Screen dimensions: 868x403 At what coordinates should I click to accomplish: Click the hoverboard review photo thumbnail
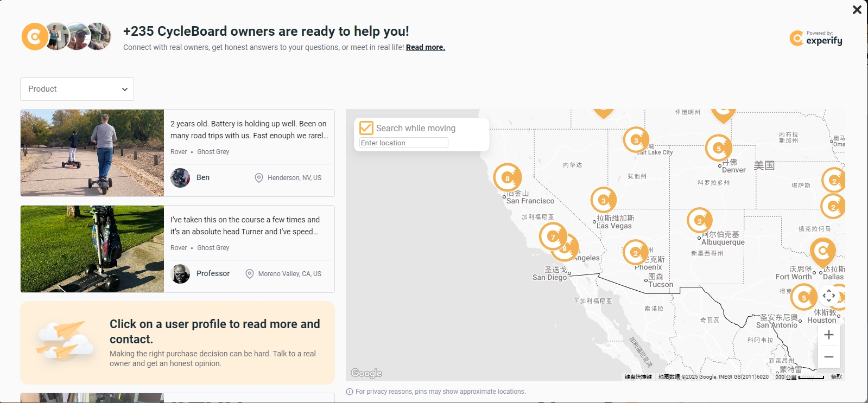coord(92,153)
